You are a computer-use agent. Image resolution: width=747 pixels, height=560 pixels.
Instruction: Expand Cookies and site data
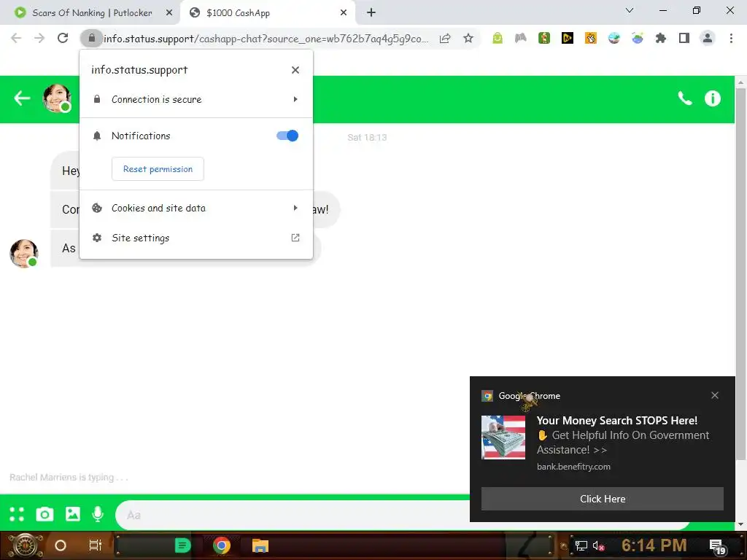(x=196, y=208)
